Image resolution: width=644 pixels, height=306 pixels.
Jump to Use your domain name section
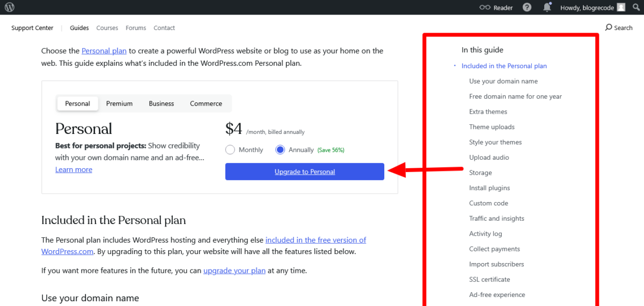coord(503,81)
